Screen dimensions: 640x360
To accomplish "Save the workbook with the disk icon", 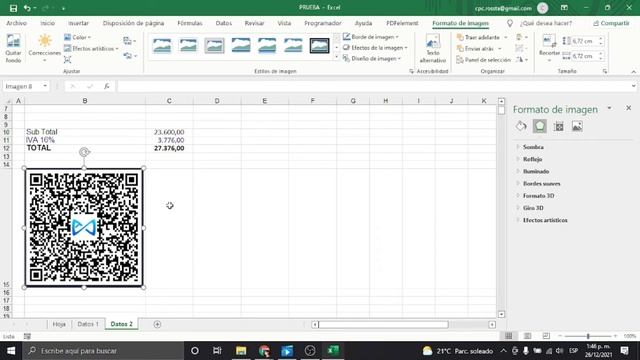I will tap(13, 8).
